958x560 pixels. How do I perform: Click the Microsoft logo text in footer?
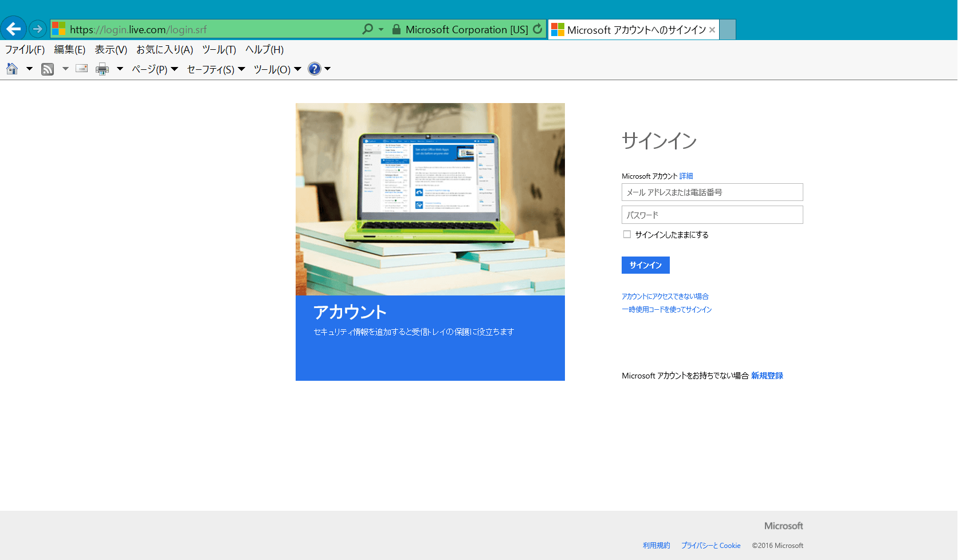click(784, 526)
